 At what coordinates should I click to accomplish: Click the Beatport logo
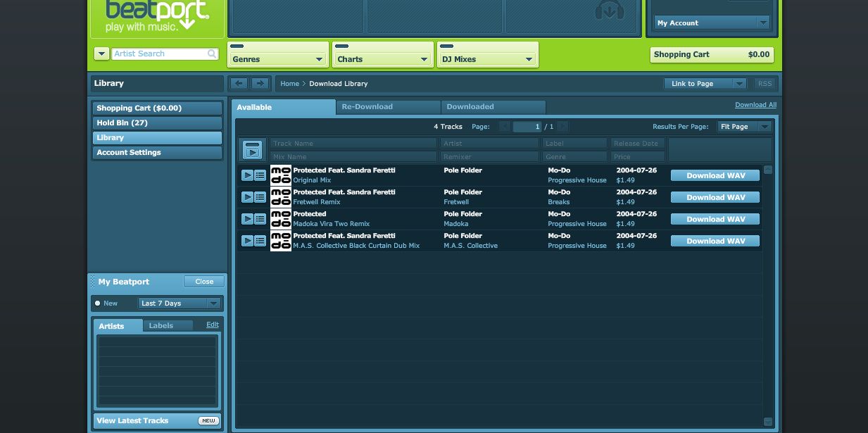click(x=157, y=15)
